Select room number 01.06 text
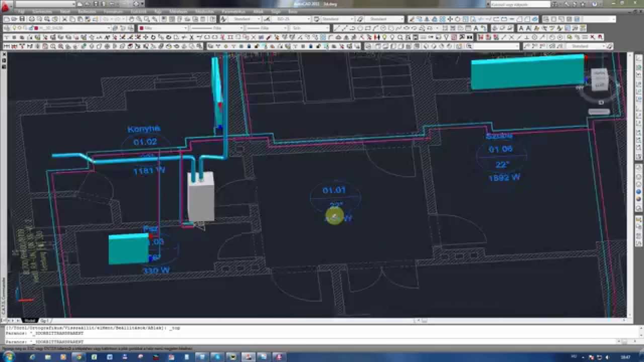Image resolution: width=644 pixels, height=362 pixels. tap(501, 149)
